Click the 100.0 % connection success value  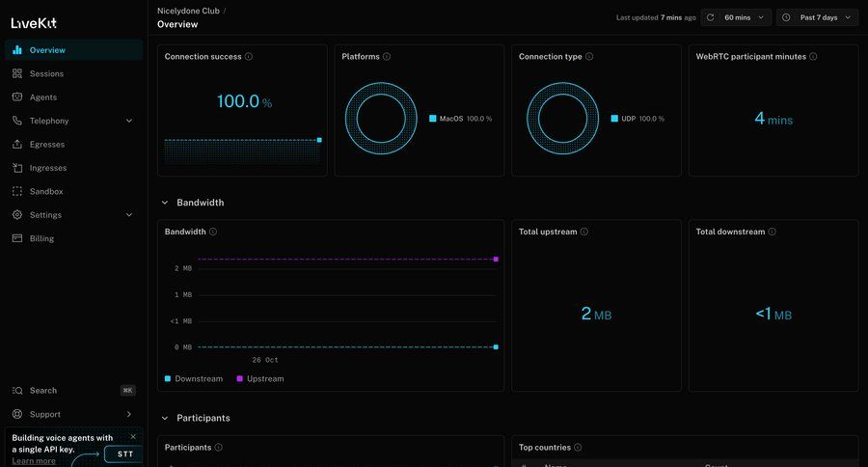tap(244, 101)
